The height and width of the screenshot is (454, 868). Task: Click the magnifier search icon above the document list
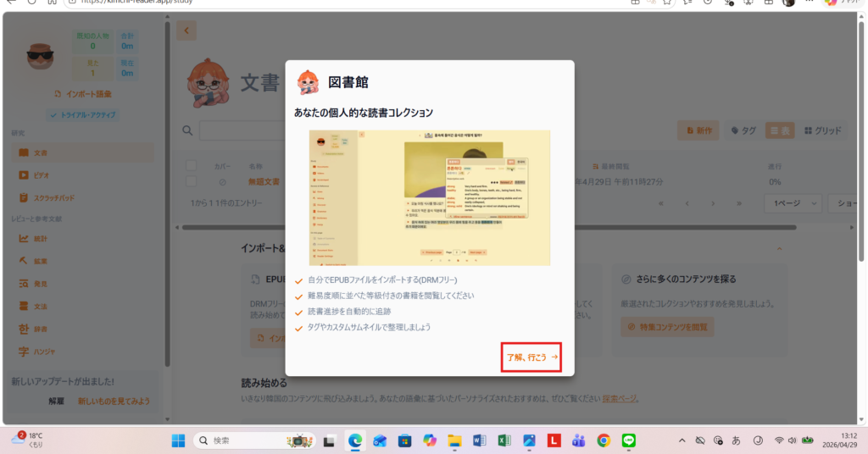click(187, 130)
